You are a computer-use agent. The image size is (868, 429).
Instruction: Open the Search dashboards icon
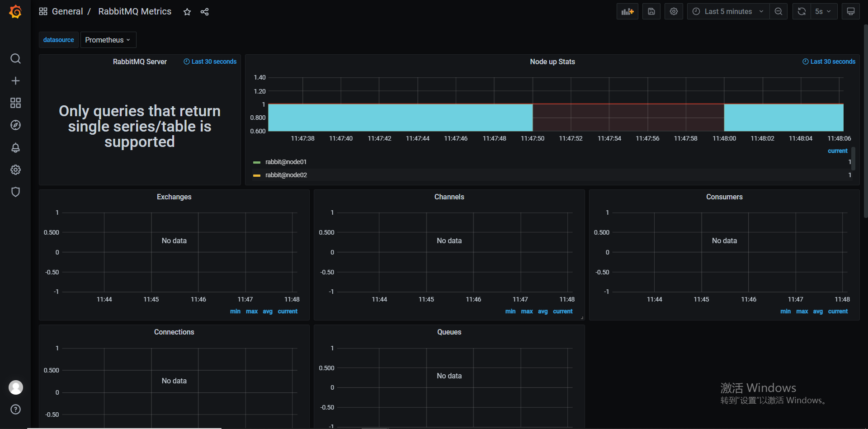[16, 59]
